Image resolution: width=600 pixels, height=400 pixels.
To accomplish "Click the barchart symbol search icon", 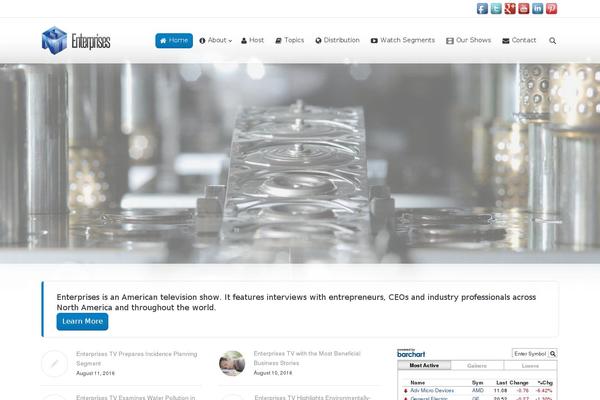I will click(553, 354).
